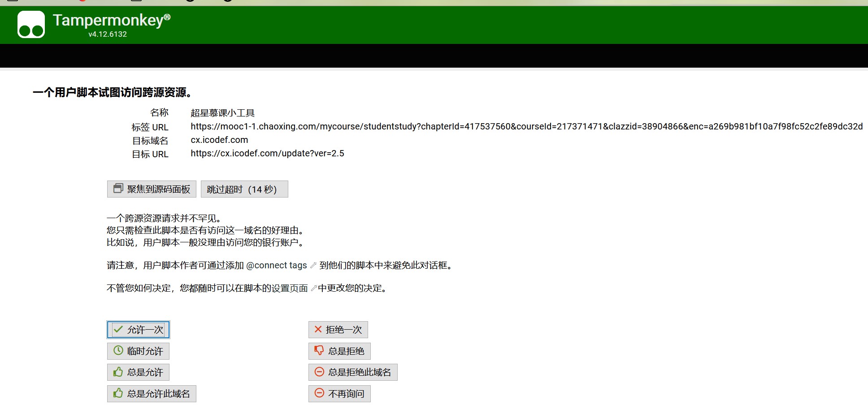Click the 临时允许 (Temporarily allow) button
The image size is (868, 413).
[138, 351]
